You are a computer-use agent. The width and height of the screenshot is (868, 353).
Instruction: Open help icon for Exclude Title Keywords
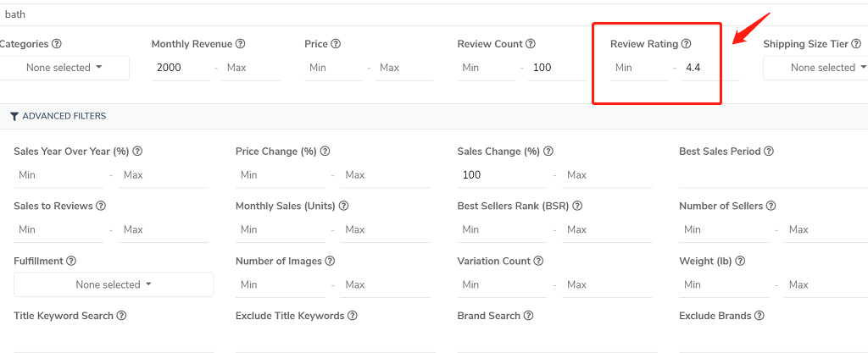tap(352, 316)
